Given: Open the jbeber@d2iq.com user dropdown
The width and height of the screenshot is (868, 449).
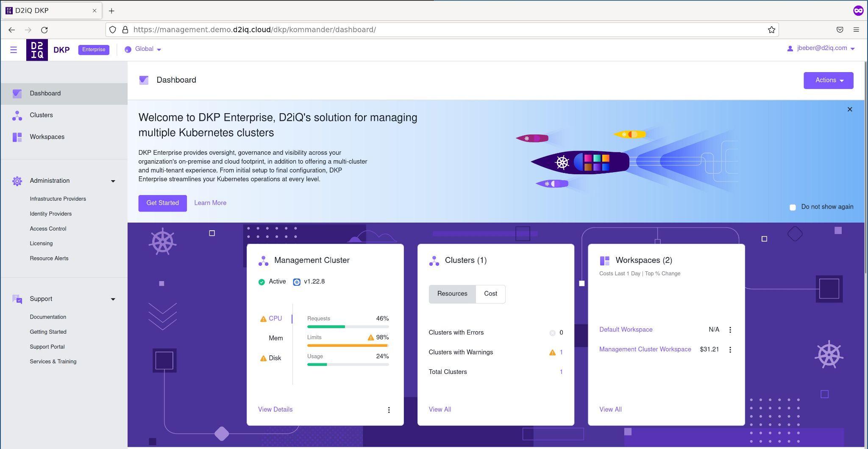Looking at the screenshot, I should tap(821, 48).
